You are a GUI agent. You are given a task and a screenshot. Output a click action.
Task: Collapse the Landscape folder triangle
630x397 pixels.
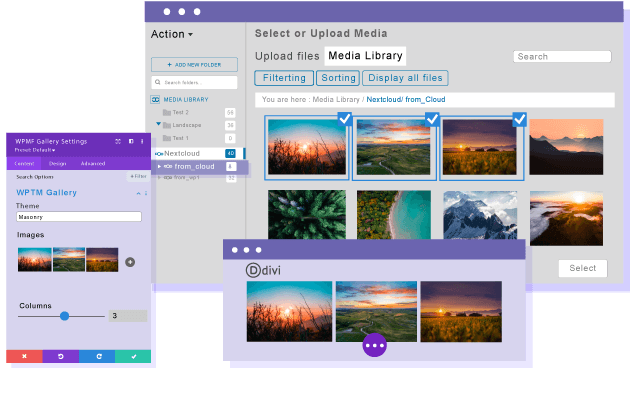pyautogui.click(x=158, y=124)
